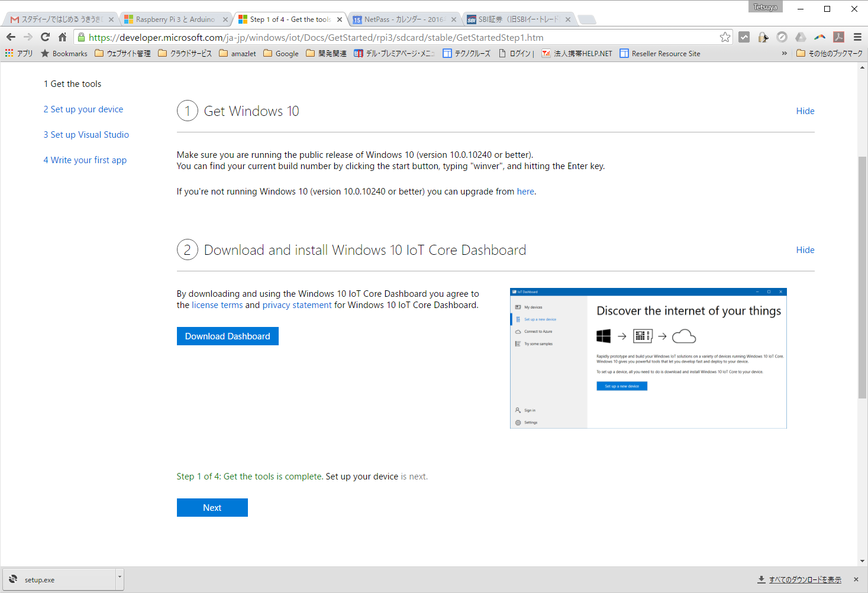
Task: Open setup.exe download options arrow
Action: click(120, 576)
